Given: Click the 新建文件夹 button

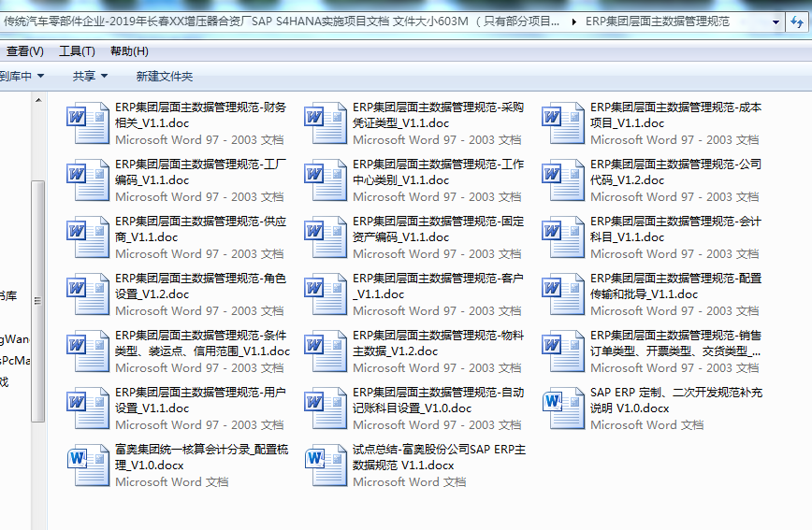Looking at the screenshot, I should 164,76.
